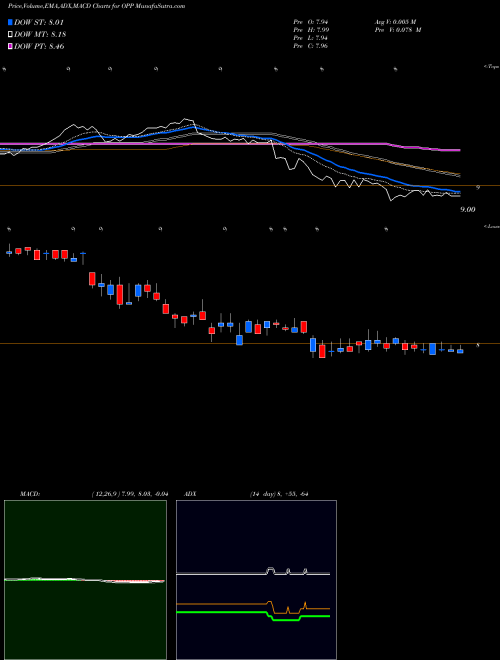
Task: Click the magenta DOW PT legend swatch
Action: [10, 46]
